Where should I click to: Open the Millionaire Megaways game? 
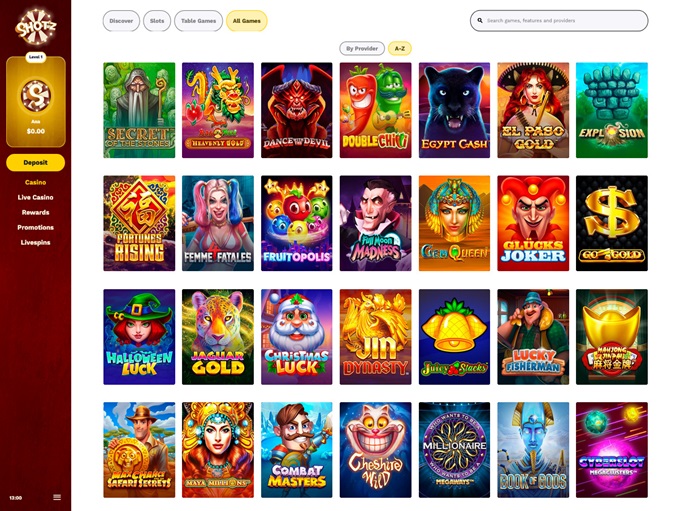(454, 450)
